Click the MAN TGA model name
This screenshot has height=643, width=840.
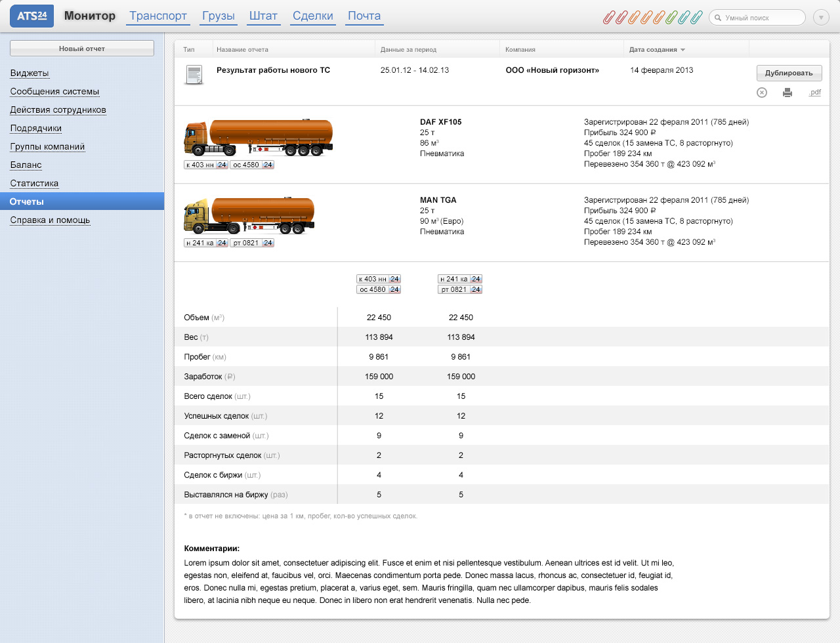click(438, 200)
